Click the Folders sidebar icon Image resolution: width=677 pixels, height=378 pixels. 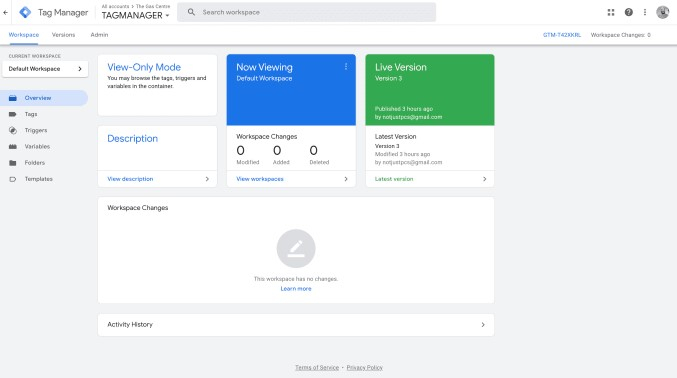tap(13, 163)
